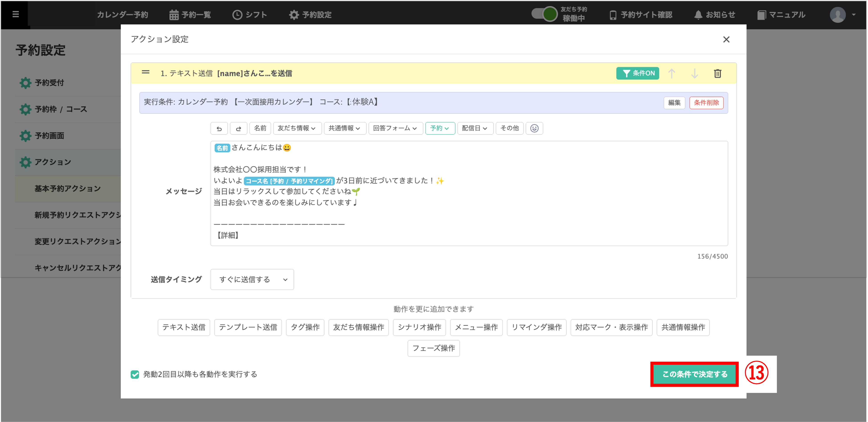
Task: Click the undo arrow in message toolbar
Action: pos(219,128)
